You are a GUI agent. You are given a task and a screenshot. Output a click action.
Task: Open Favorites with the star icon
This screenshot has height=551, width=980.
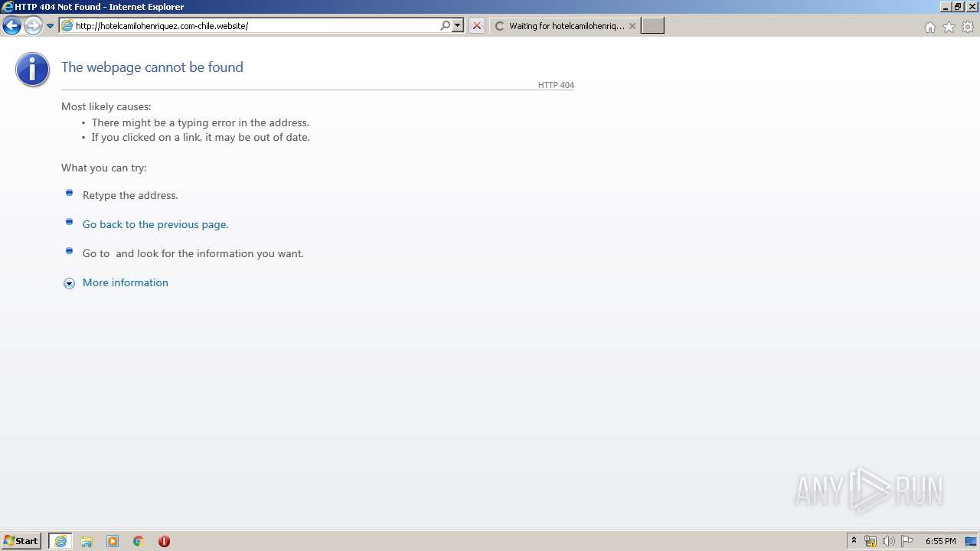pyautogui.click(x=949, y=27)
